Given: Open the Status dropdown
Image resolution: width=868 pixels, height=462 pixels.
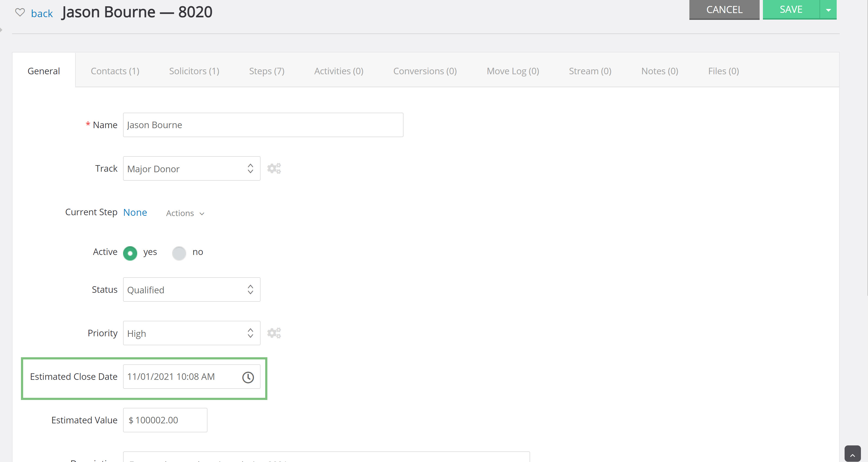Looking at the screenshot, I should pyautogui.click(x=191, y=289).
